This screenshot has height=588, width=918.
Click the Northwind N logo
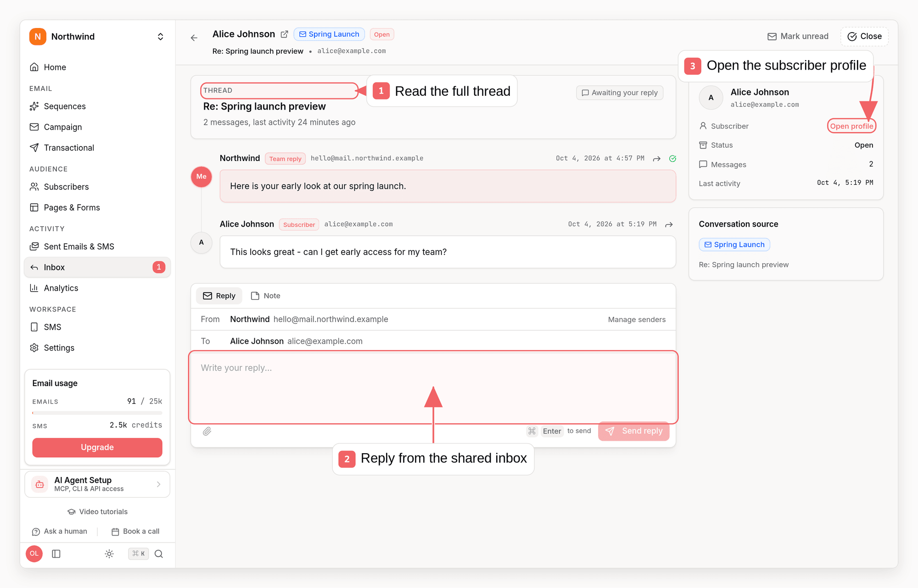pos(38,37)
